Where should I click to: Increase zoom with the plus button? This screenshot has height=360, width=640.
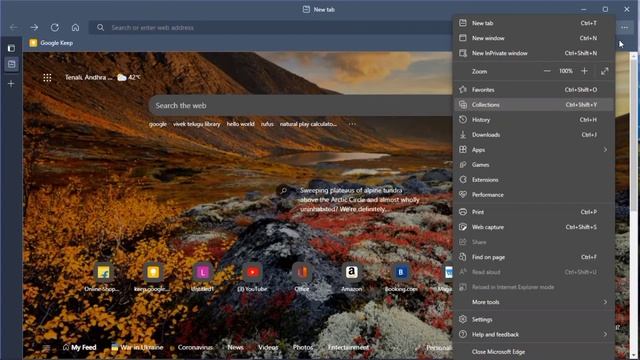coord(584,71)
